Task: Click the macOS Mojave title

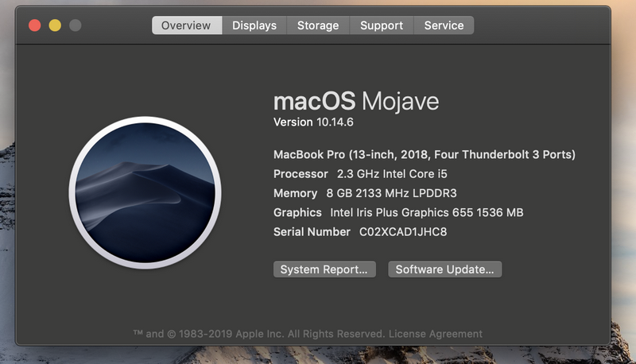Action: (356, 101)
